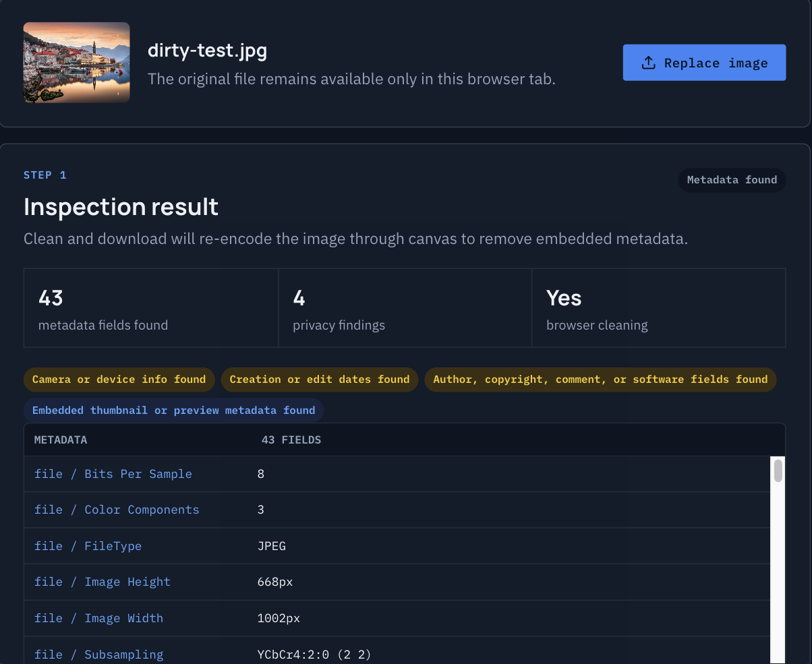Click the Inspection result heading
This screenshot has width=812, height=664.
click(x=121, y=206)
